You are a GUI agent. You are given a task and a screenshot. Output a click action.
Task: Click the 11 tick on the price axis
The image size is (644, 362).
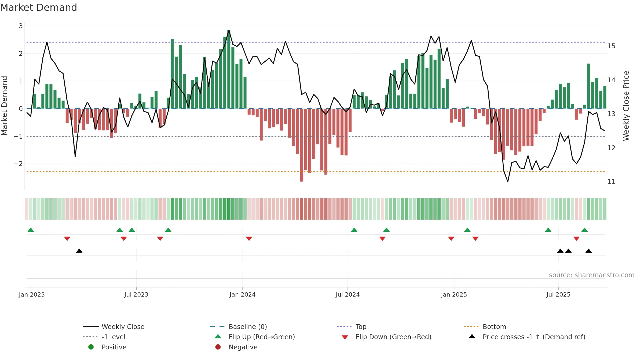click(611, 182)
